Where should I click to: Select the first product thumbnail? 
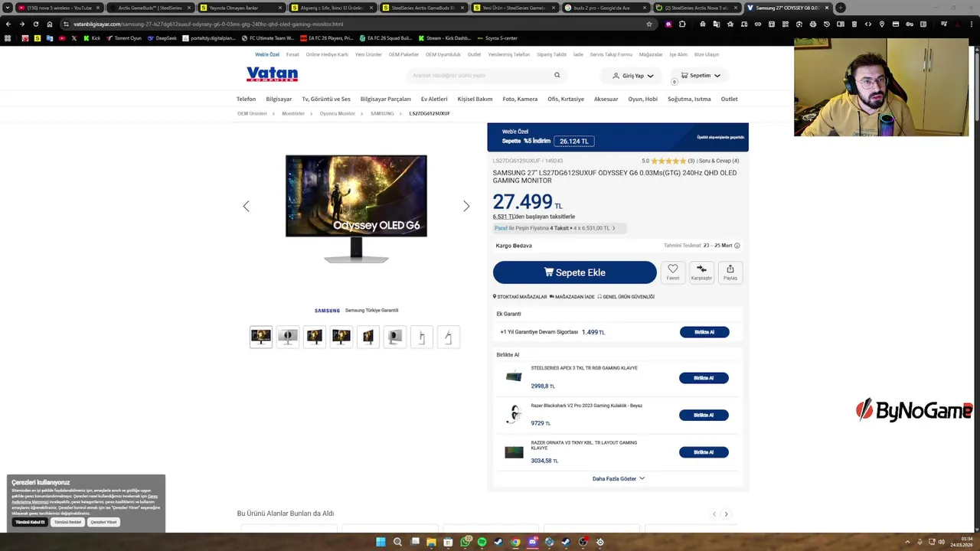(x=261, y=337)
